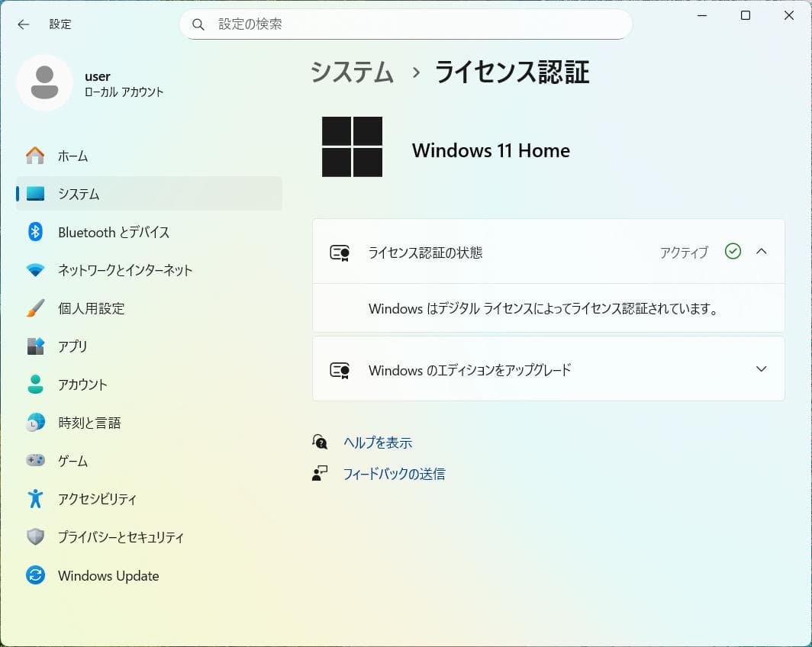Open the ホーム page
Viewport: 812px width, 647px height.
(149, 156)
